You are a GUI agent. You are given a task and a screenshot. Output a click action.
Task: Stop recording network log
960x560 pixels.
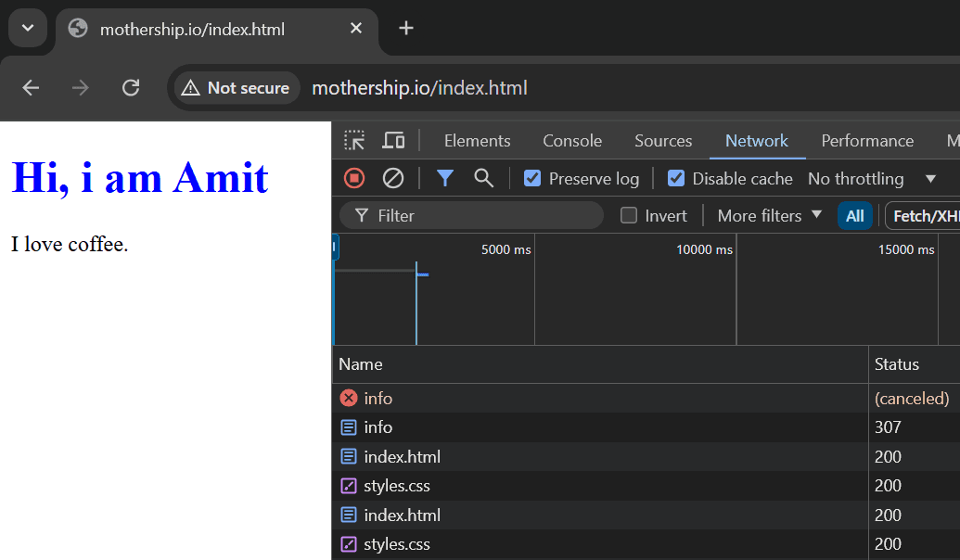[x=354, y=178]
